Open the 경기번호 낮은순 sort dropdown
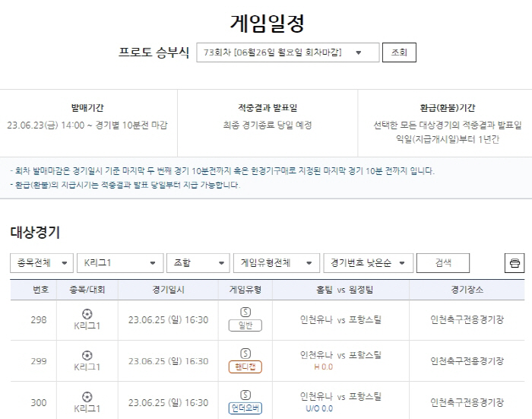Image resolution: width=532 pixels, height=419 pixels. 368,263
